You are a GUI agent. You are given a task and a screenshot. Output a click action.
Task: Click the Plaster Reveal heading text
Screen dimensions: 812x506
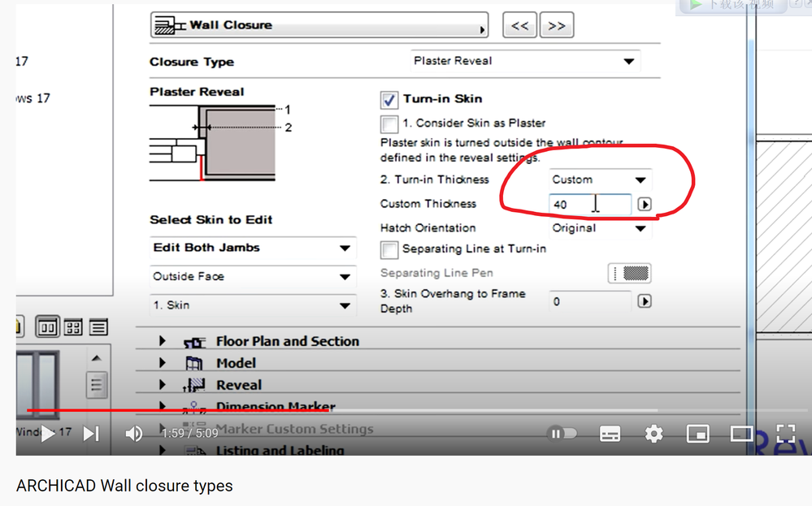pos(197,92)
